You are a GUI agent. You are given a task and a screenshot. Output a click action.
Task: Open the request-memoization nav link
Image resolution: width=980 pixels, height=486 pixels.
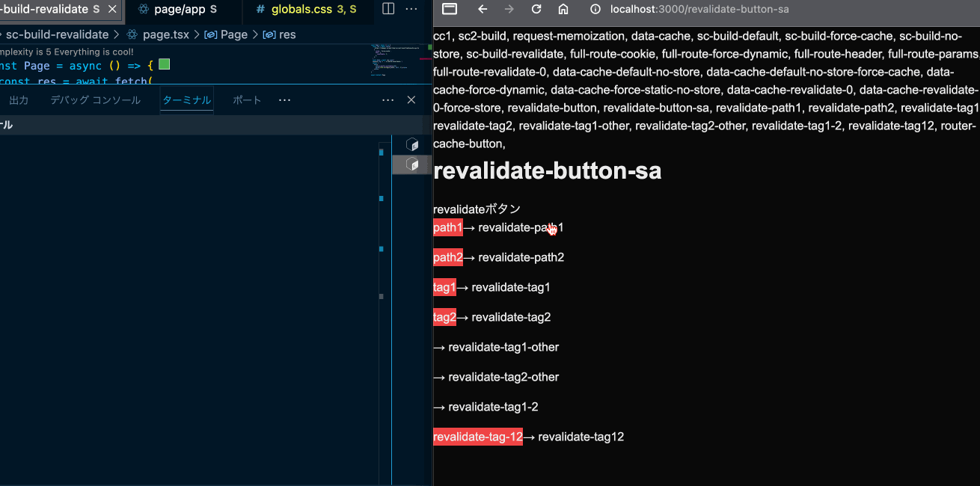569,36
